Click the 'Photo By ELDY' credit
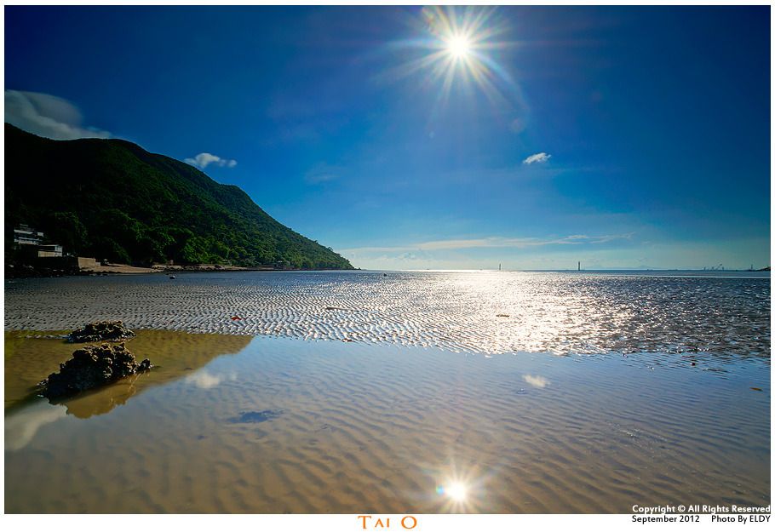775x532 pixels. (741, 518)
